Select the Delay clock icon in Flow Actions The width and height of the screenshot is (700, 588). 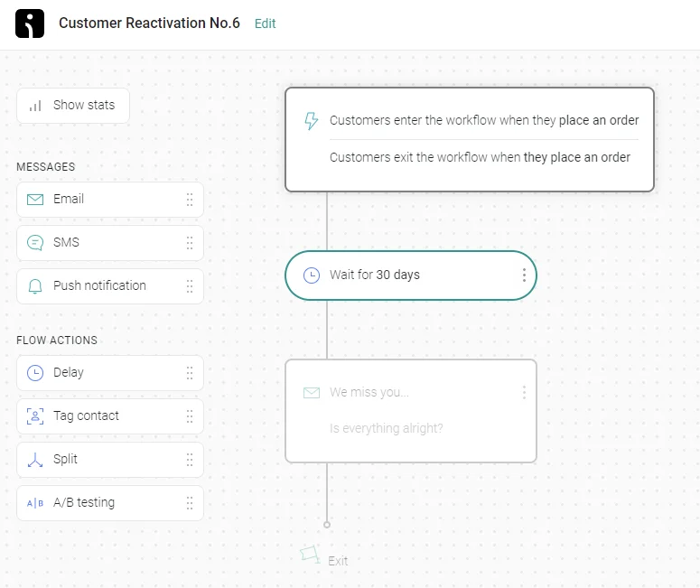click(x=35, y=373)
